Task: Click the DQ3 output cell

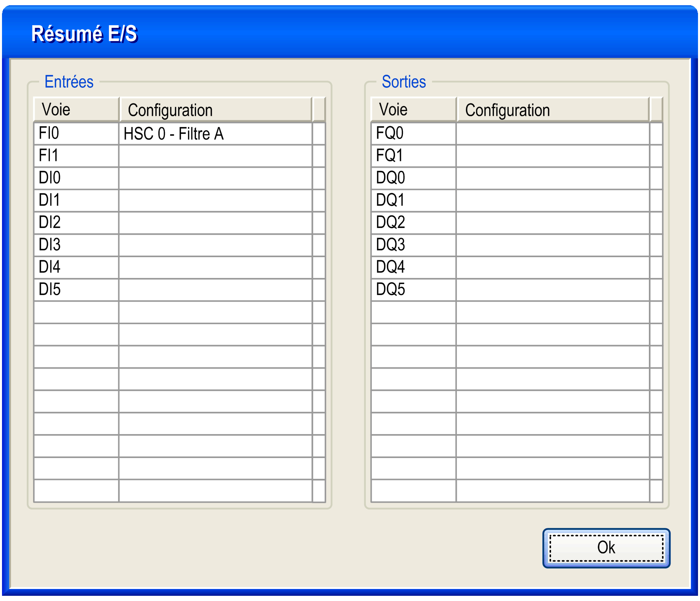Action: [x=413, y=245]
